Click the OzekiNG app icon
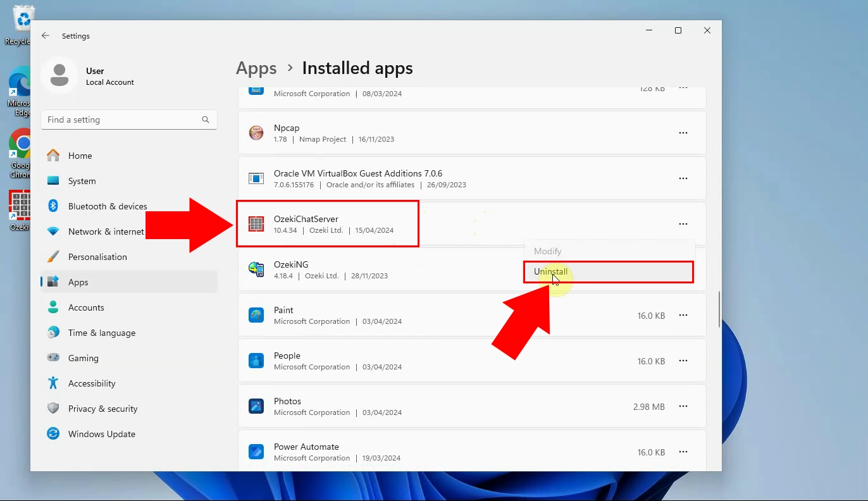Image resolution: width=868 pixels, height=501 pixels. coord(256,269)
